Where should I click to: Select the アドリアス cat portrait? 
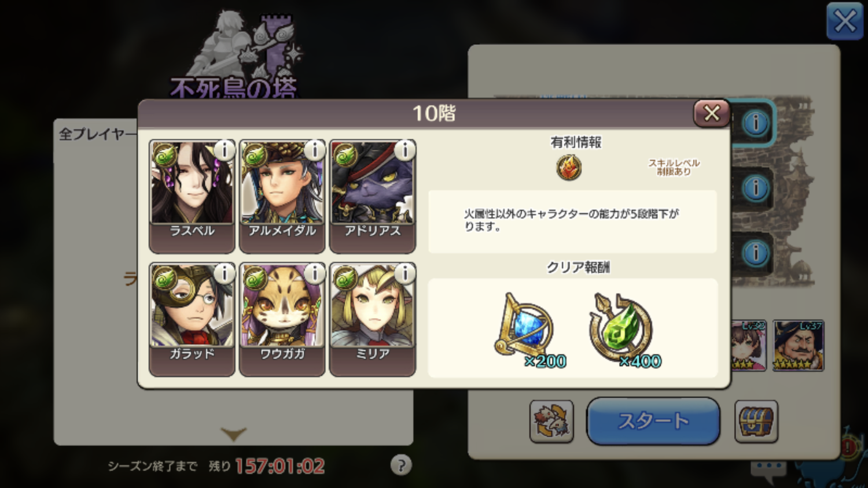point(373,196)
